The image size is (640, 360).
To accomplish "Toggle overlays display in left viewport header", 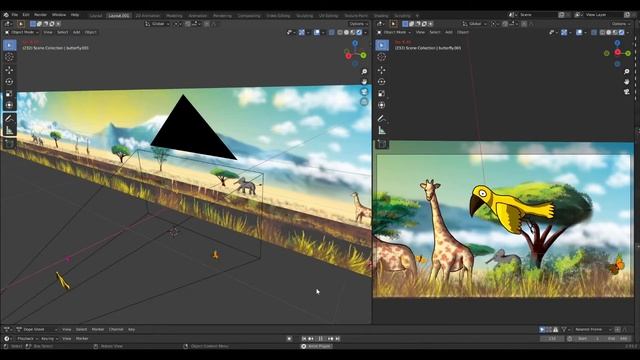I will tap(317, 32).
